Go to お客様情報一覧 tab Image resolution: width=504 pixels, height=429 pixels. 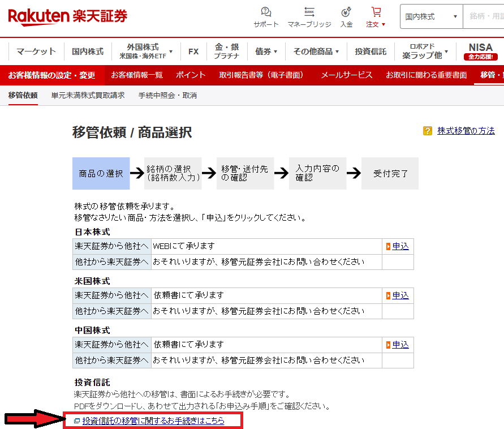point(137,75)
